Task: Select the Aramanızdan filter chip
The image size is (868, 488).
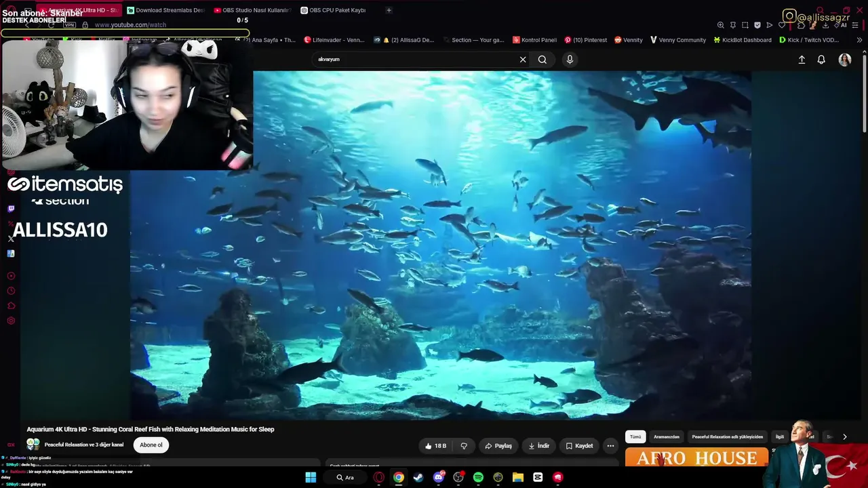Action: [667, 437]
